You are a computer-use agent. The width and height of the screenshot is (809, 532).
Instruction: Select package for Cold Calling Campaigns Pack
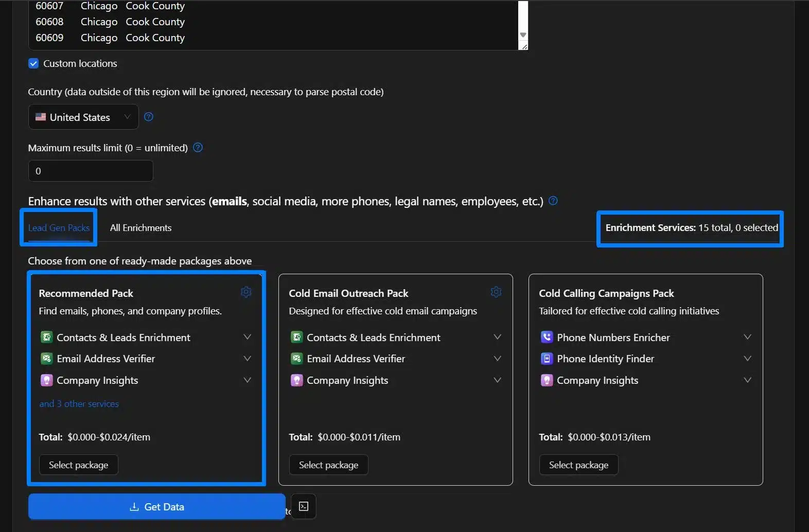pyautogui.click(x=578, y=465)
